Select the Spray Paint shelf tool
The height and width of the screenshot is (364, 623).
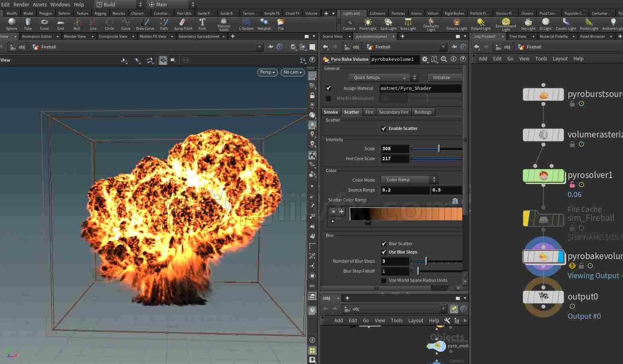point(183,24)
